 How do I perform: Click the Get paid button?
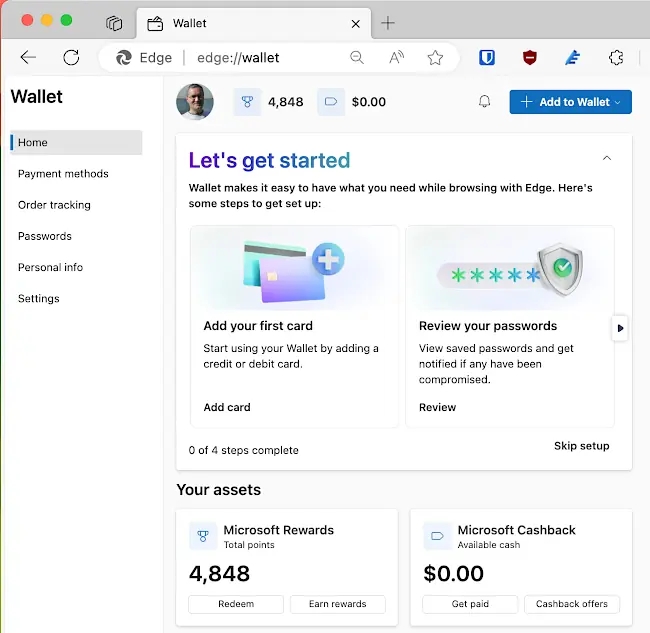coord(470,604)
